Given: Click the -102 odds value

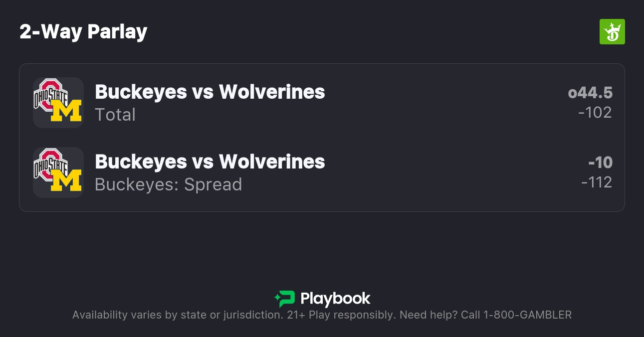Looking at the screenshot, I should pos(595,113).
